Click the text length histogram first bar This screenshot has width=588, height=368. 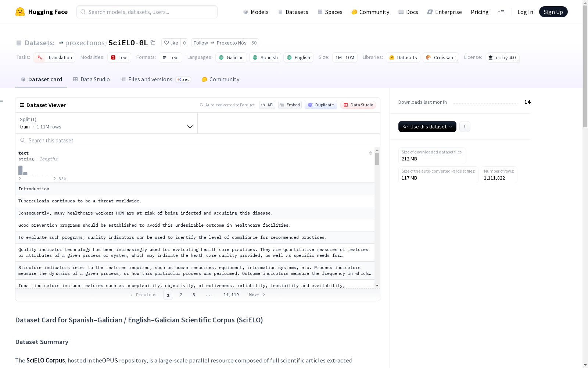coord(21,170)
